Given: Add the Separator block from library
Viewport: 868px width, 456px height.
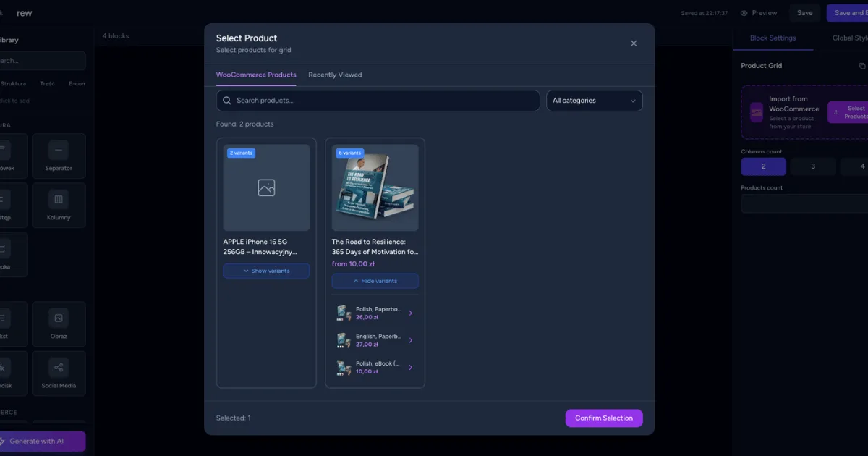Looking at the screenshot, I should click(59, 156).
